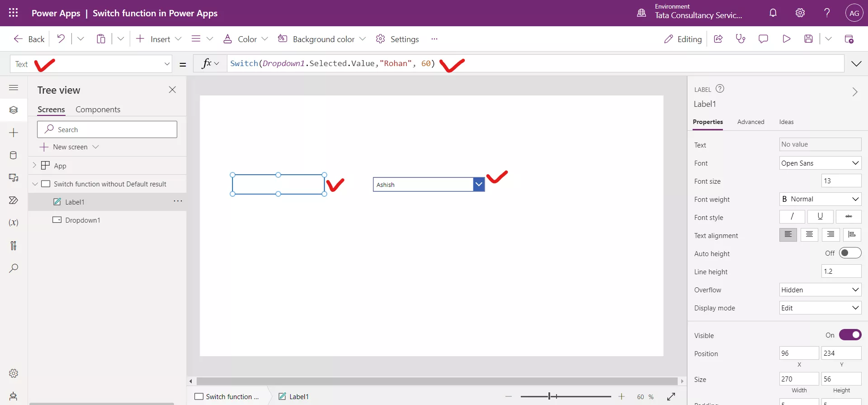Open the App checker stethoscope icon
Viewport: 868px width, 405px height.
pyautogui.click(x=741, y=39)
